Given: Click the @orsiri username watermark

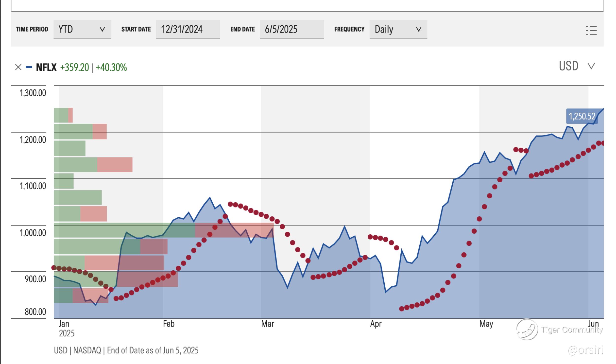Looking at the screenshot, I should click(585, 350).
